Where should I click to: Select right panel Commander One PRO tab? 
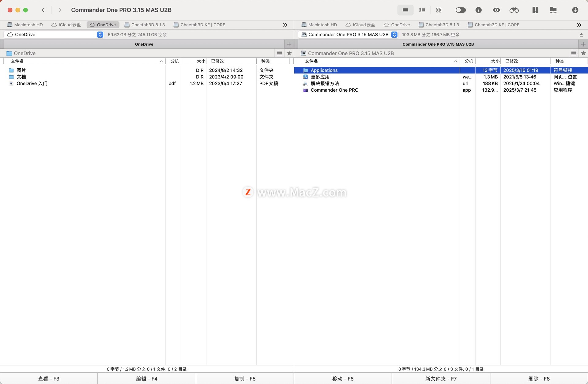tap(438, 44)
